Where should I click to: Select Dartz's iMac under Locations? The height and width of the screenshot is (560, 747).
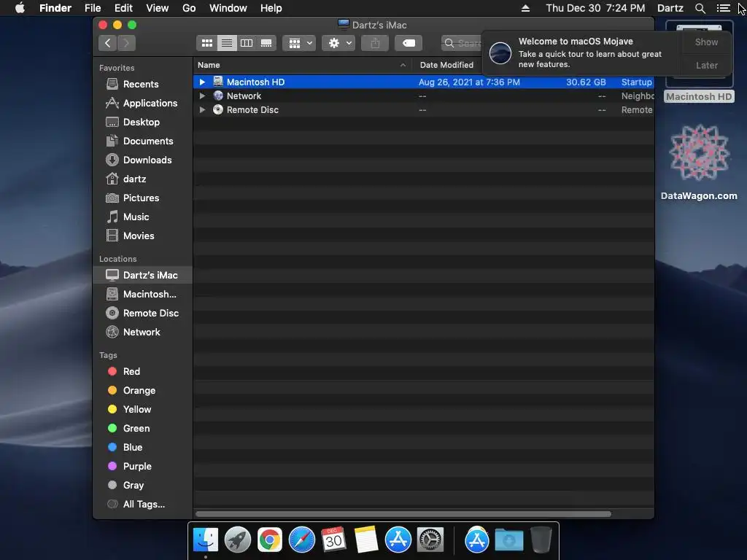[x=143, y=275]
